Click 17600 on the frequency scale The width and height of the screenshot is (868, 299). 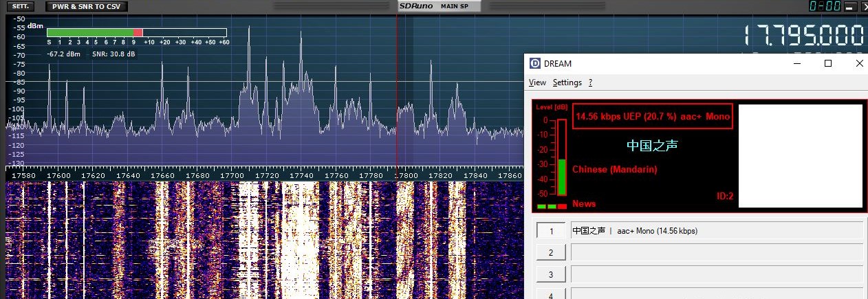58,176
